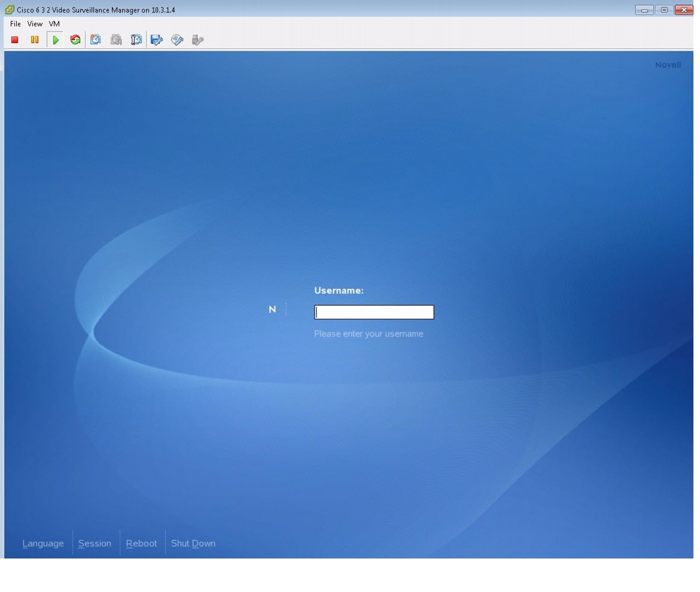Connect floppy device toolbar icon
The height and width of the screenshot is (592, 700).
tap(157, 40)
